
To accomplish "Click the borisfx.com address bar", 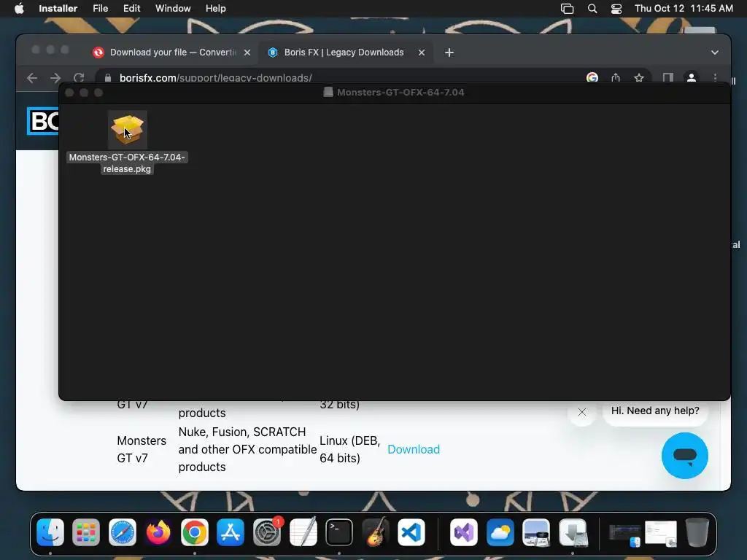I will (x=343, y=77).
